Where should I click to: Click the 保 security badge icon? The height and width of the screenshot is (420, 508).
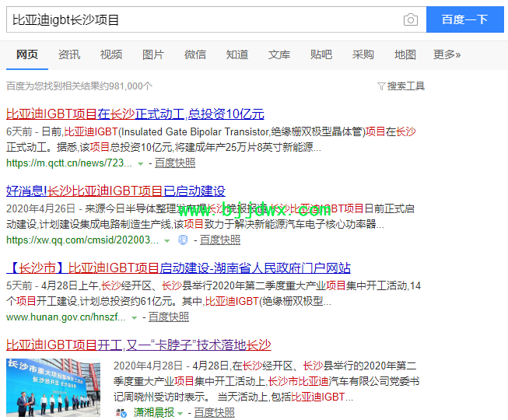point(183,240)
